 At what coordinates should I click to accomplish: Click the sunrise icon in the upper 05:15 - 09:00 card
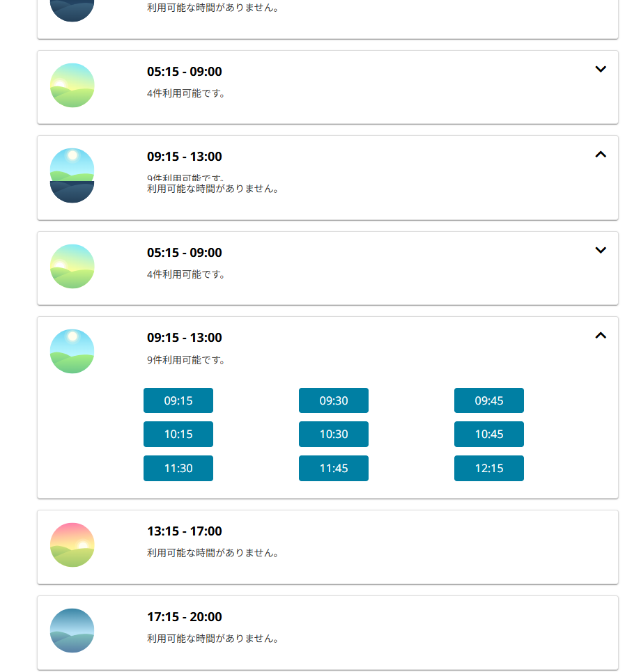(72, 85)
